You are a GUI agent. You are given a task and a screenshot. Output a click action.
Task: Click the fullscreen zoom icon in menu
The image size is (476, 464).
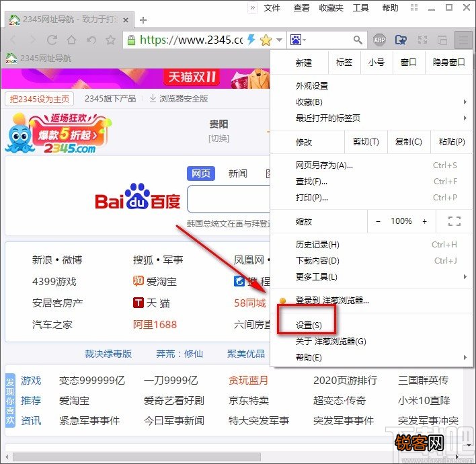coord(454,221)
